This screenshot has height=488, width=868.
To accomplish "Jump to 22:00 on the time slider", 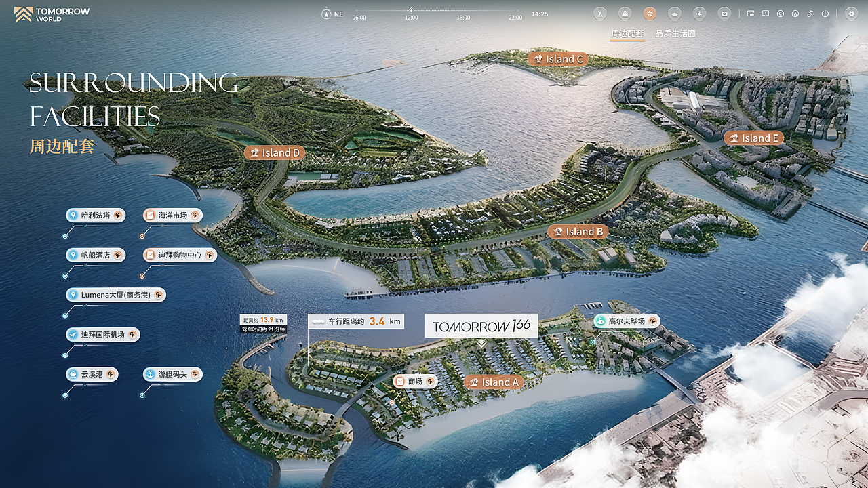I will (x=515, y=18).
